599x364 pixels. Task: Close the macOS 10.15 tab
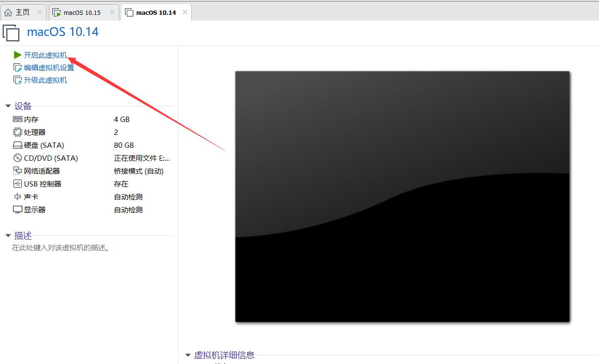tap(112, 12)
